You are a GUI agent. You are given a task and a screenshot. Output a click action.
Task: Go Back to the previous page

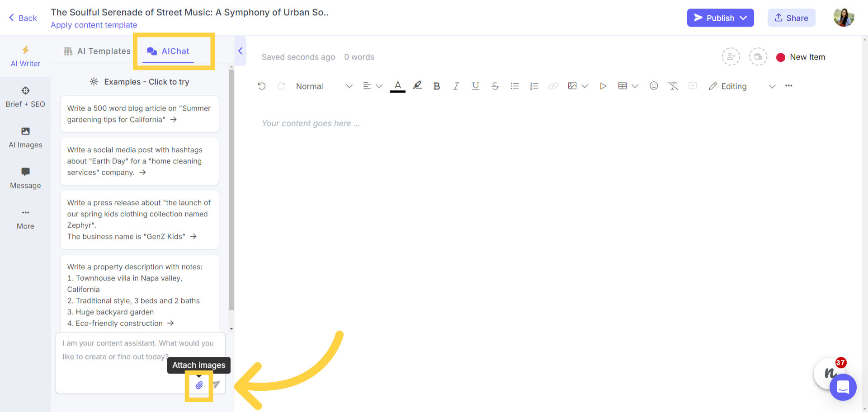(23, 18)
